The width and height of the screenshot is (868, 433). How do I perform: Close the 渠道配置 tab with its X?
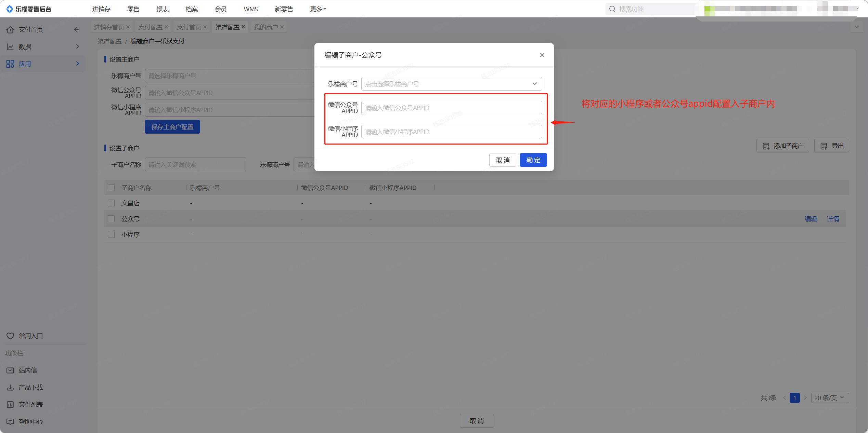coord(243,27)
